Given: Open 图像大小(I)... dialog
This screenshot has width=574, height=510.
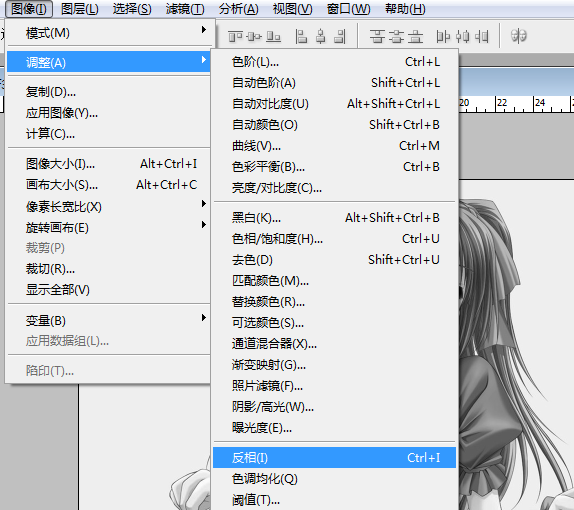Looking at the screenshot, I should 108,164.
